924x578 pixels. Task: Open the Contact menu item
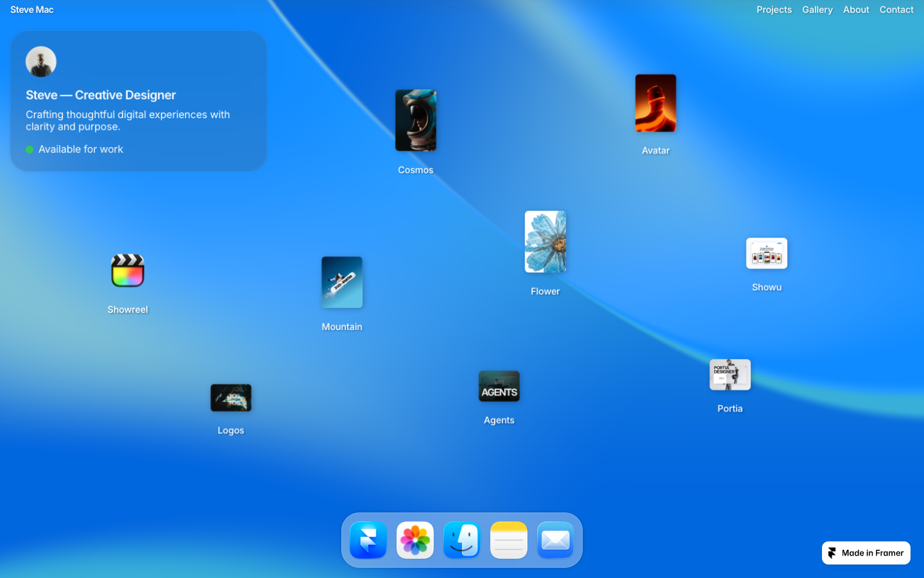(x=896, y=10)
